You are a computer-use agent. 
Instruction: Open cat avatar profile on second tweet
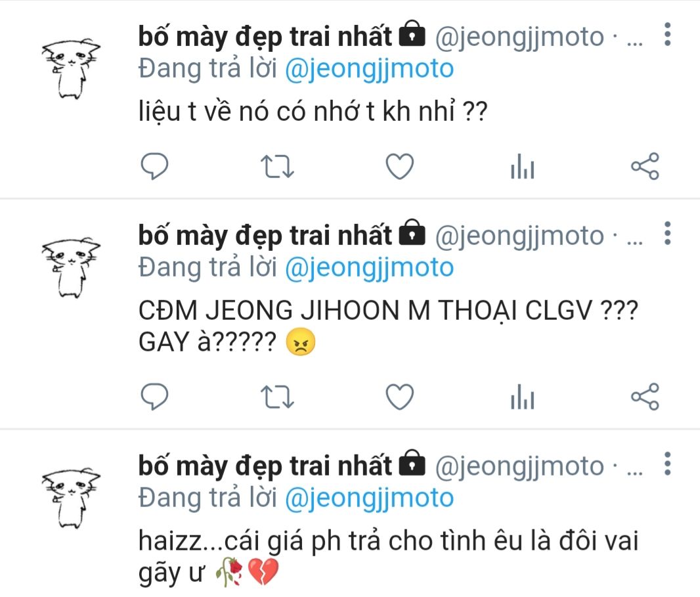(71, 268)
